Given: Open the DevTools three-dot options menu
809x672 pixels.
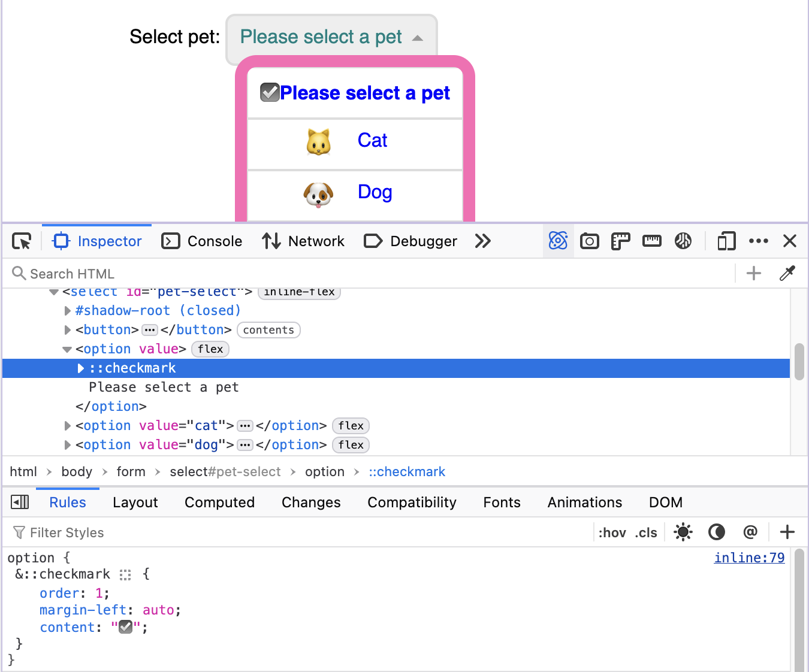Looking at the screenshot, I should click(x=759, y=241).
